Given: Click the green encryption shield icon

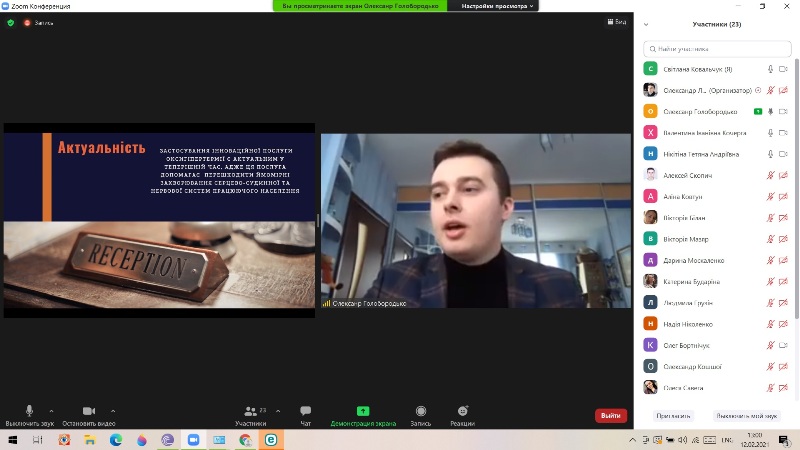Looking at the screenshot, I should click(x=11, y=22).
